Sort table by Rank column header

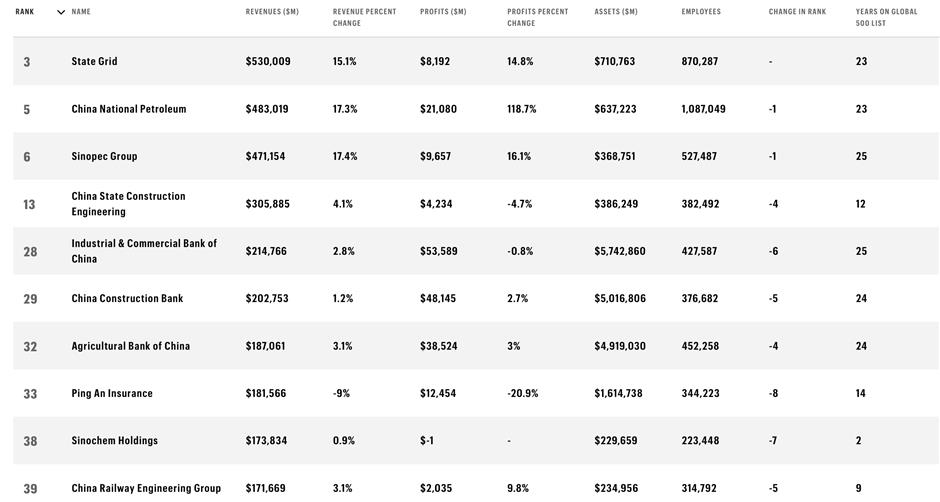[x=25, y=12]
